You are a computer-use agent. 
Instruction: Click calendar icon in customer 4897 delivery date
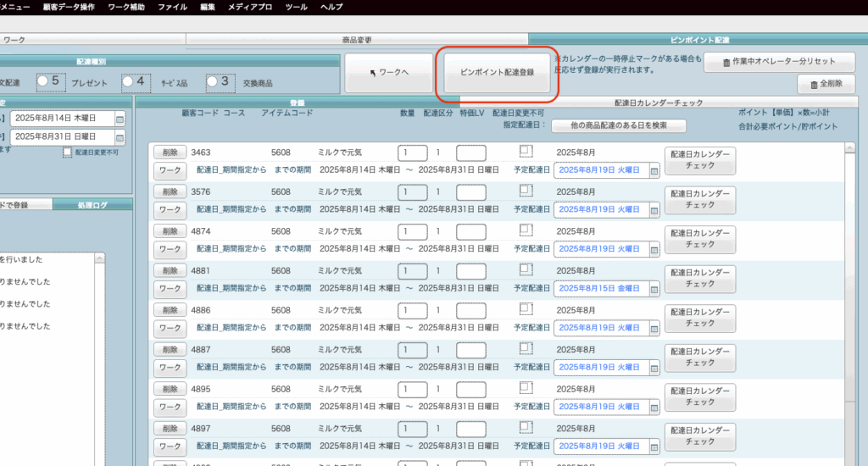(x=654, y=446)
